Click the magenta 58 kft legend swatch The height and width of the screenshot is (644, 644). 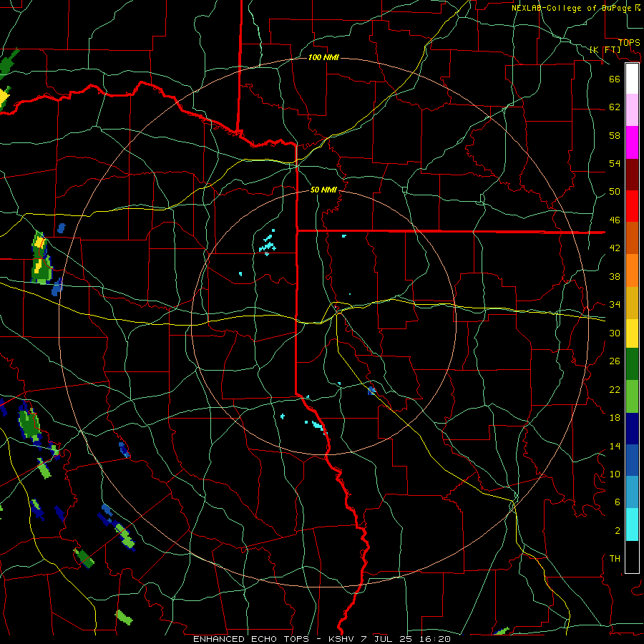[632, 142]
